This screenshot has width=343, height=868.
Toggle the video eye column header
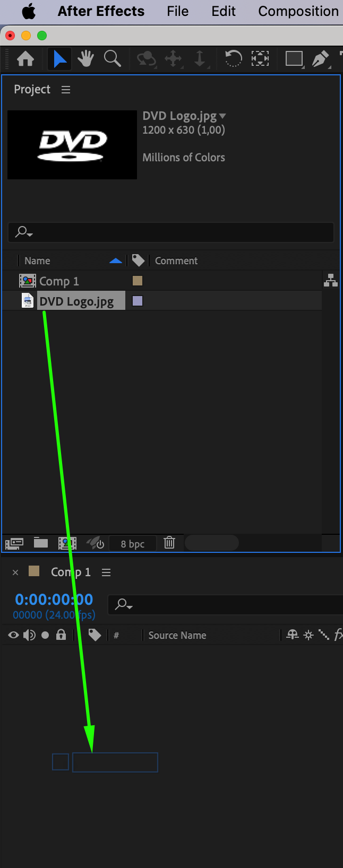[13, 635]
